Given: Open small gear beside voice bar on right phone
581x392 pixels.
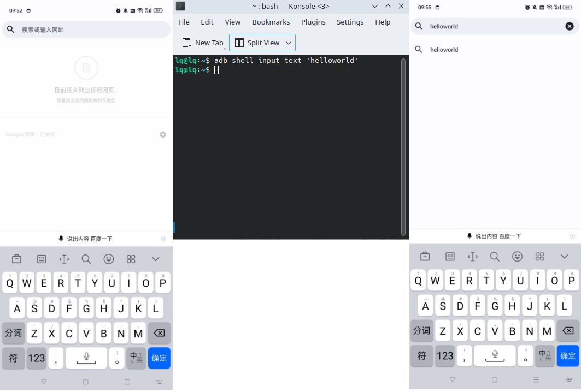Looking at the screenshot, I should coord(572,236).
